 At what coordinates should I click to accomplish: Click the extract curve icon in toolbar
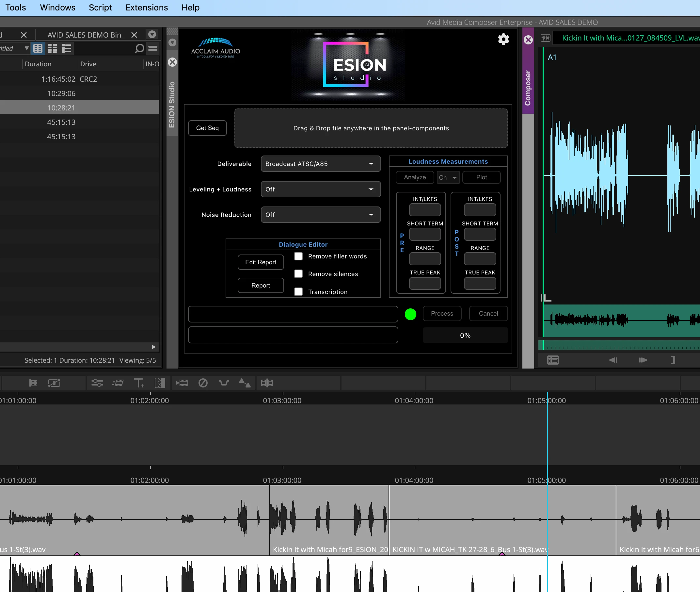click(x=224, y=383)
